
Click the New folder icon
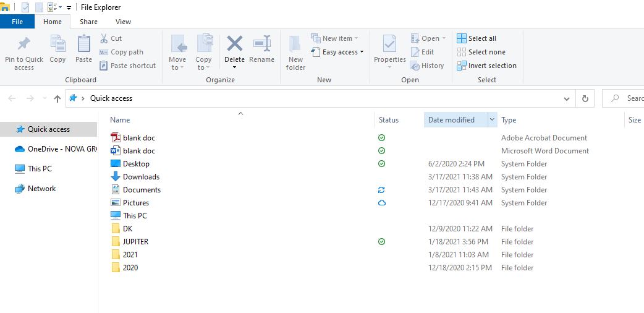tap(295, 45)
